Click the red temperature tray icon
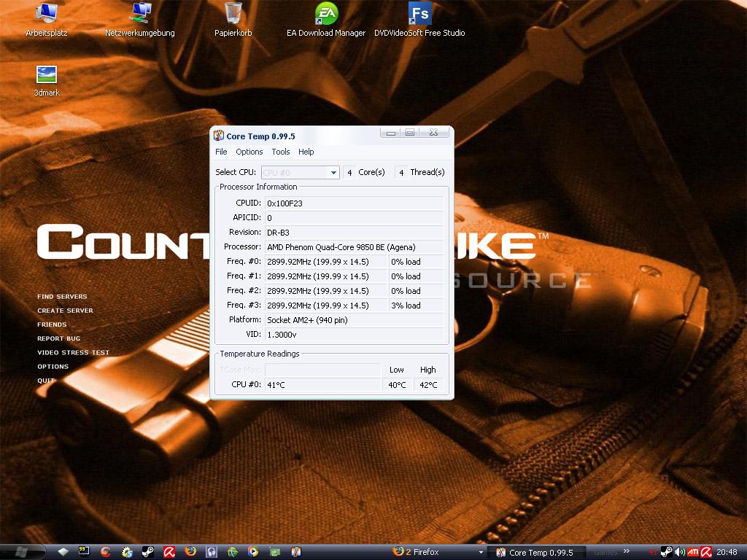 (x=653, y=553)
